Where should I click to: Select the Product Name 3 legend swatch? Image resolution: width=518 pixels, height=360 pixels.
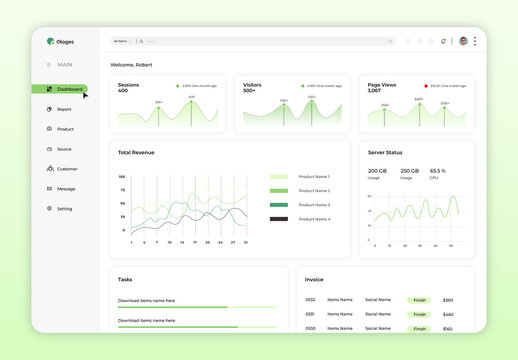click(x=279, y=205)
